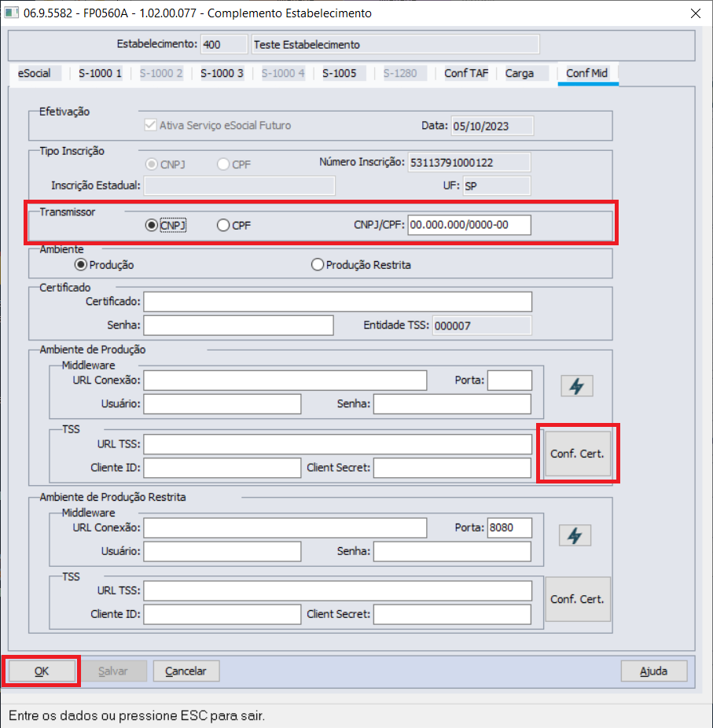Image resolution: width=713 pixels, height=728 pixels.
Task: Click the Entidade TSS field
Action: click(x=482, y=325)
